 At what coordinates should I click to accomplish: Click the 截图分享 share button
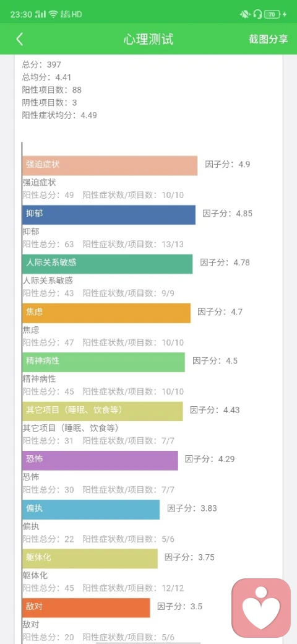(269, 39)
